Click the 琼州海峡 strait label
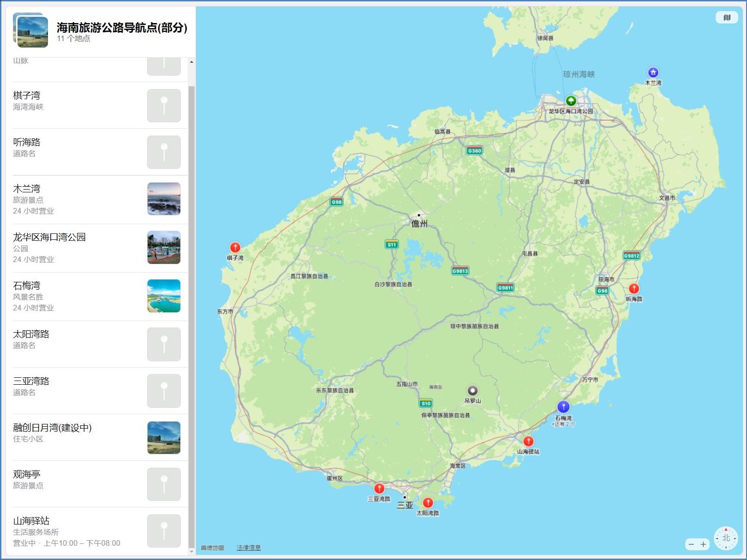Viewport: 747px width, 560px height. click(x=579, y=74)
